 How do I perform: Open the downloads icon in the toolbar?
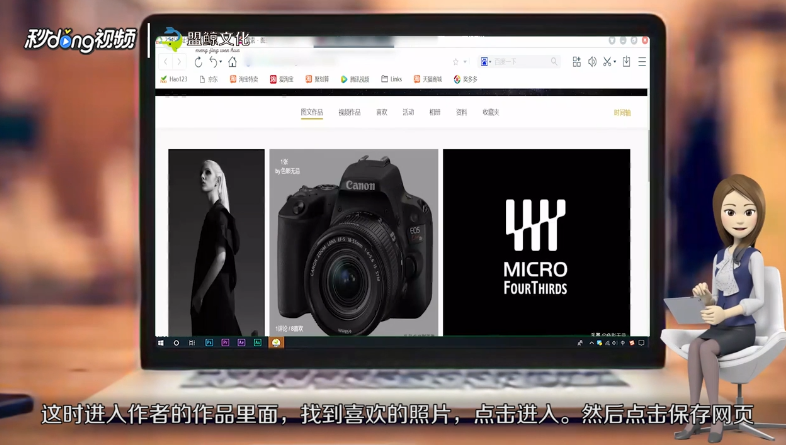(x=626, y=62)
